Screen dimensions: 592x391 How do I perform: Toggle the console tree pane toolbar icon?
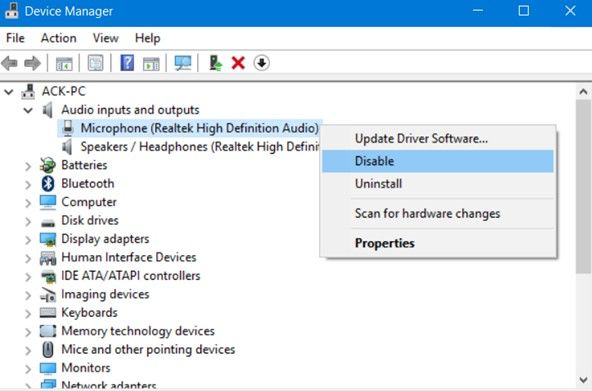[x=64, y=63]
